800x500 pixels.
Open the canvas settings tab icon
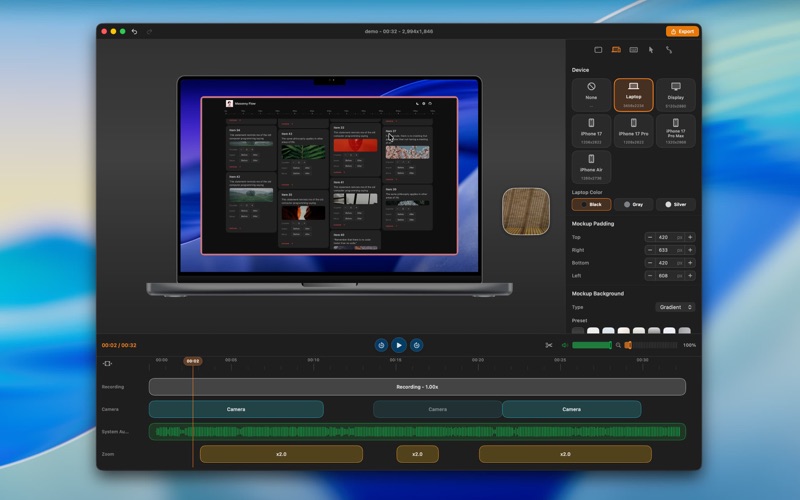[x=598, y=50]
